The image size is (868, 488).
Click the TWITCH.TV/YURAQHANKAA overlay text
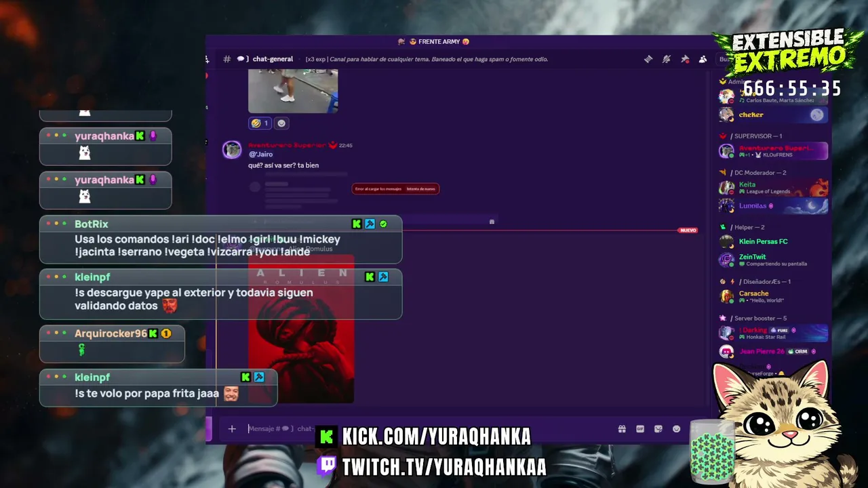point(443,467)
